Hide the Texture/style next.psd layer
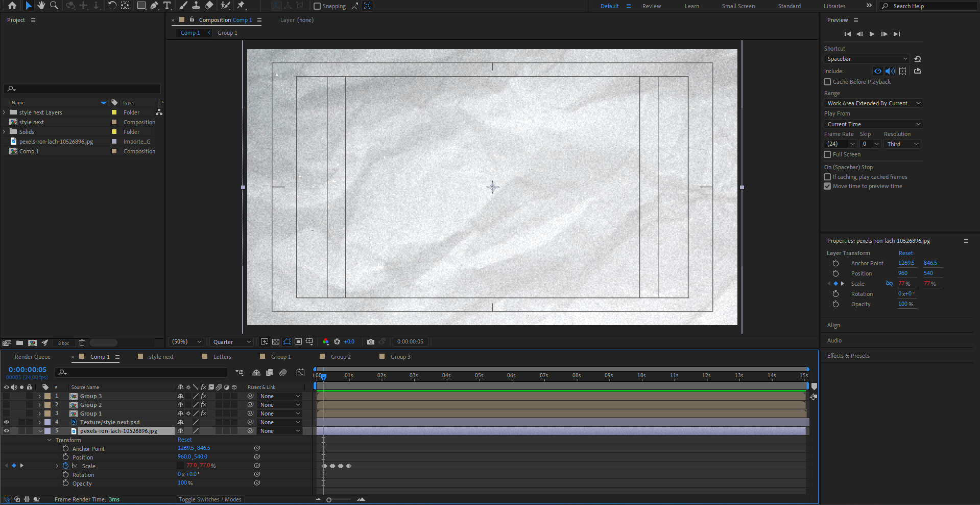This screenshot has height=505, width=980. [7, 422]
